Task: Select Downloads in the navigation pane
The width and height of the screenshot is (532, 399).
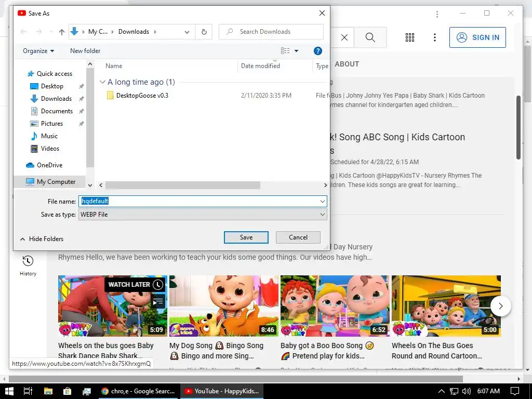Action: pos(56,99)
